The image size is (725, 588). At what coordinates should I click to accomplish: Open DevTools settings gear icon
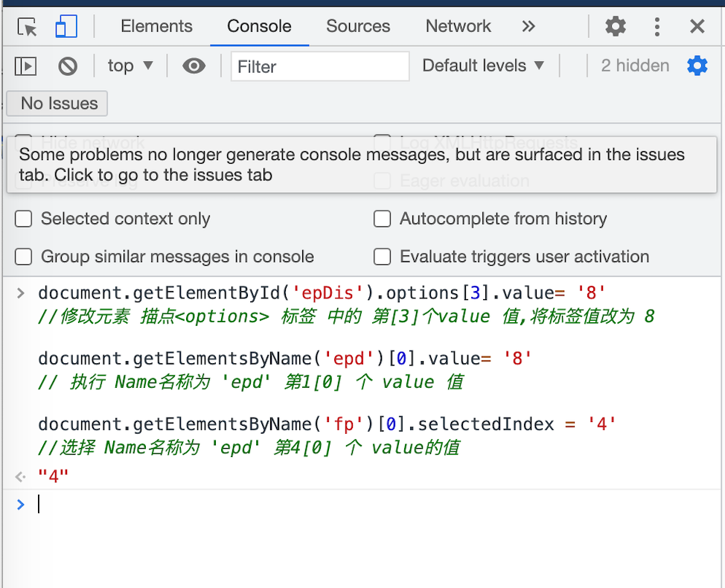(x=616, y=27)
